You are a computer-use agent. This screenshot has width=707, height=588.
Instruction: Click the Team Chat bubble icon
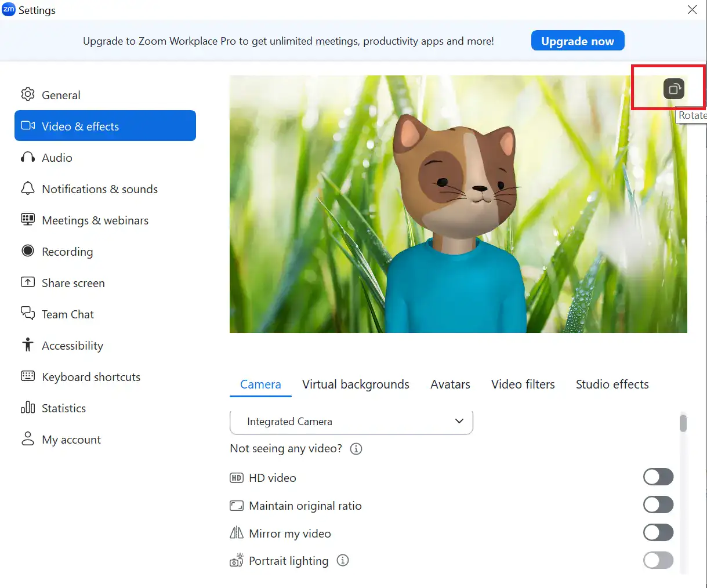tap(28, 313)
